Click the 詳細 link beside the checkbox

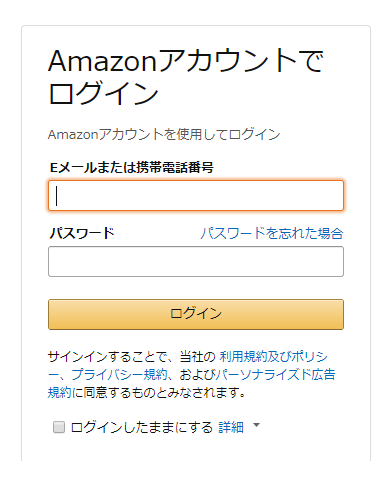(231, 427)
